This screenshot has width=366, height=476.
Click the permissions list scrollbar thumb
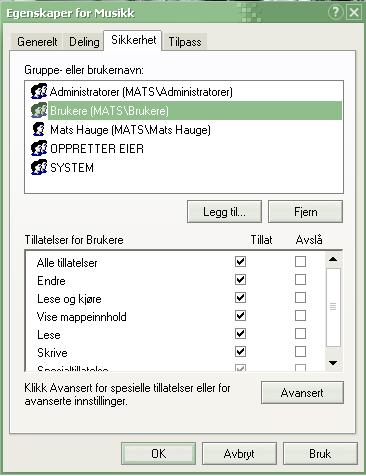pos(333,307)
